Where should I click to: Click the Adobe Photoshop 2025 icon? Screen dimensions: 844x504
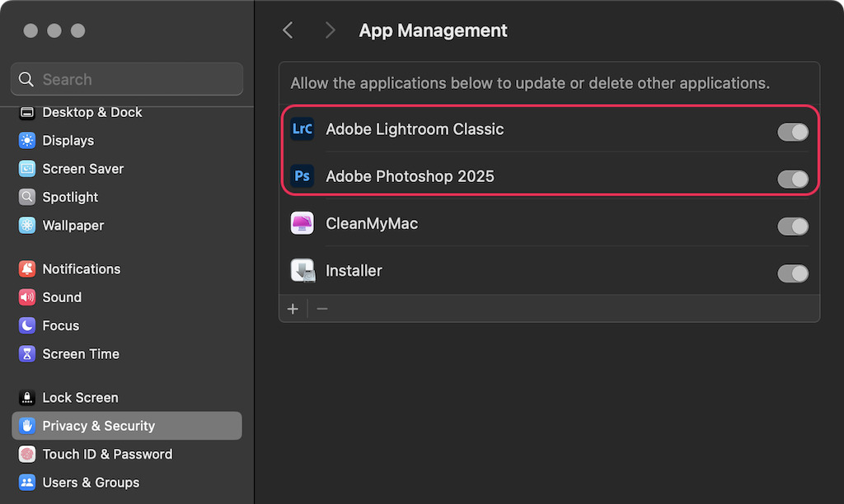[x=302, y=176]
